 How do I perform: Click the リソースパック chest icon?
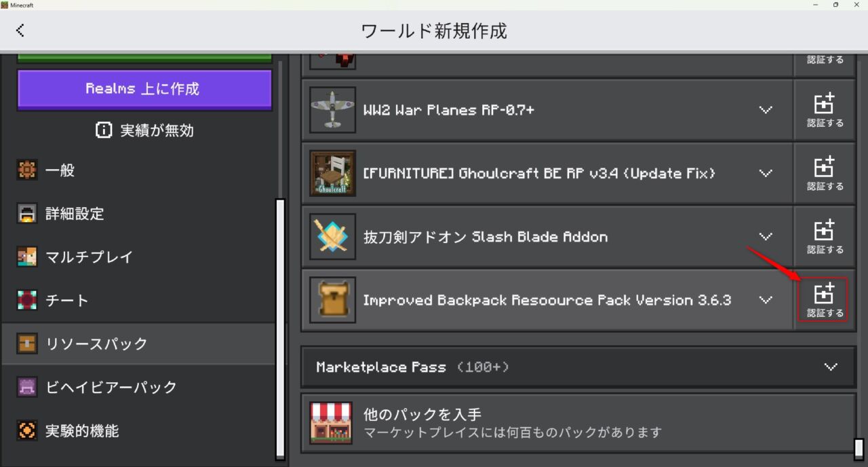pyautogui.click(x=27, y=343)
